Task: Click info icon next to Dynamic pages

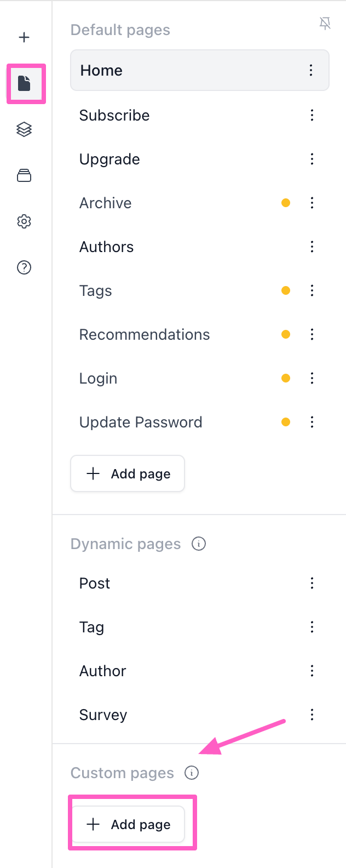Action: coord(199,544)
